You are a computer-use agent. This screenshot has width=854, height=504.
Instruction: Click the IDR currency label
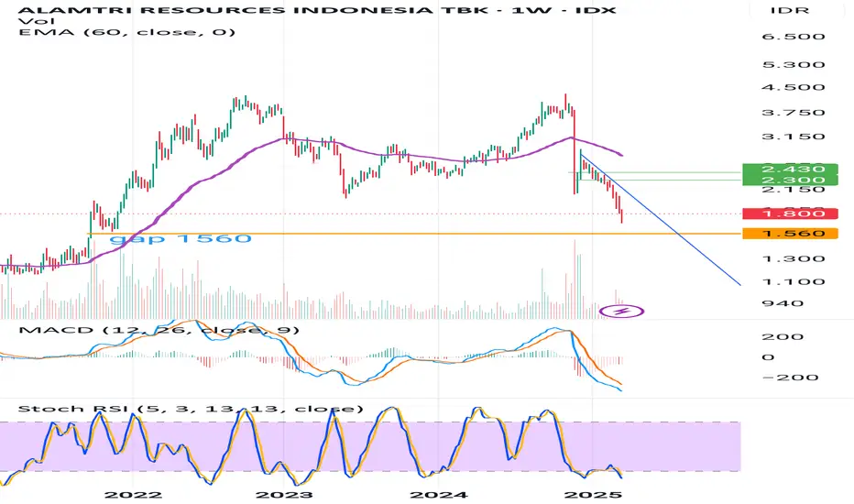pos(790,10)
